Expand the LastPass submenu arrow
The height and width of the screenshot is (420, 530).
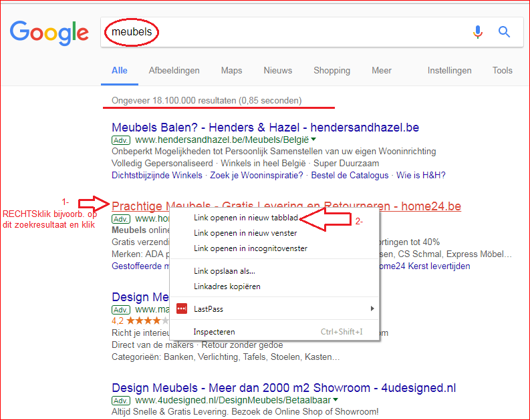click(372, 308)
